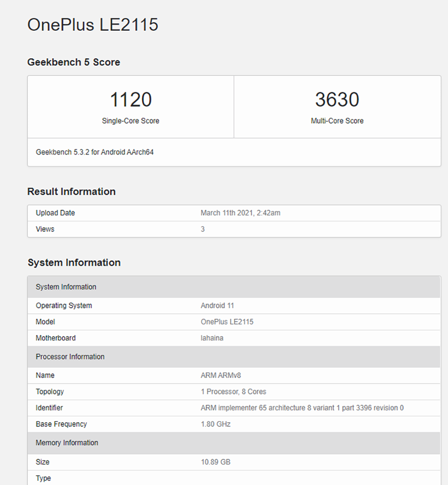Click the 1 Processor, 8 Cores topology value
Screen dimensions: 448x485
pyautogui.click(x=234, y=392)
